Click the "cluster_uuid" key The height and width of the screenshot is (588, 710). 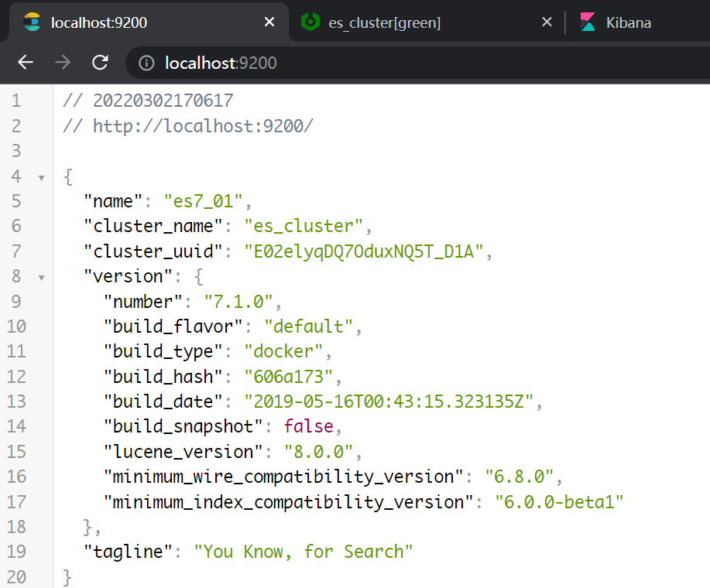tap(153, 251)
